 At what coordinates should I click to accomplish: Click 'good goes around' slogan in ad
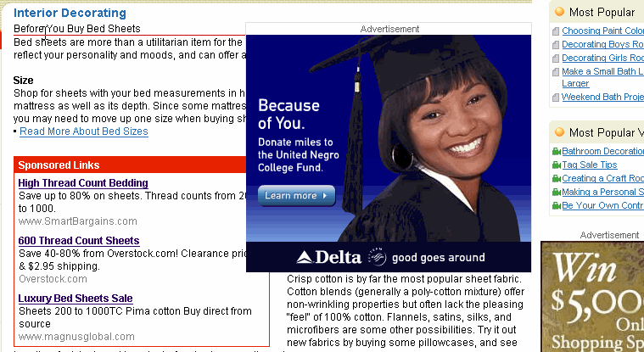[x=438, y=258]
